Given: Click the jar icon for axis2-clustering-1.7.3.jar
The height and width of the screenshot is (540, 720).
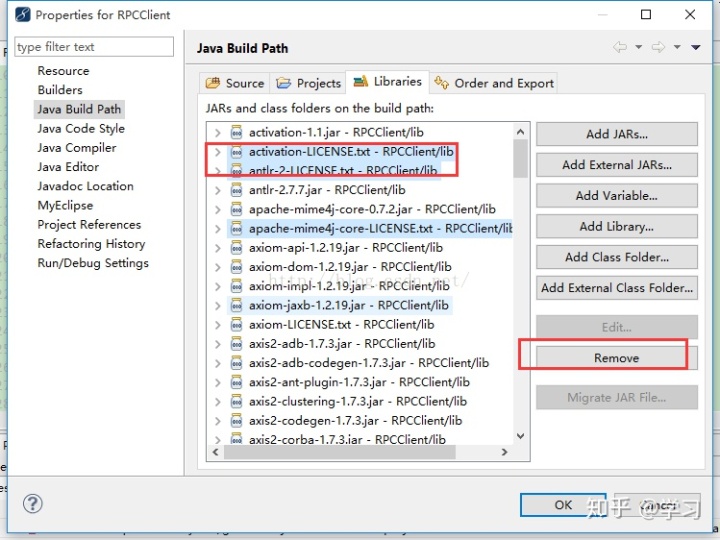Looking at the screenshot, I should pyautogui.click(x=236, y=401).
